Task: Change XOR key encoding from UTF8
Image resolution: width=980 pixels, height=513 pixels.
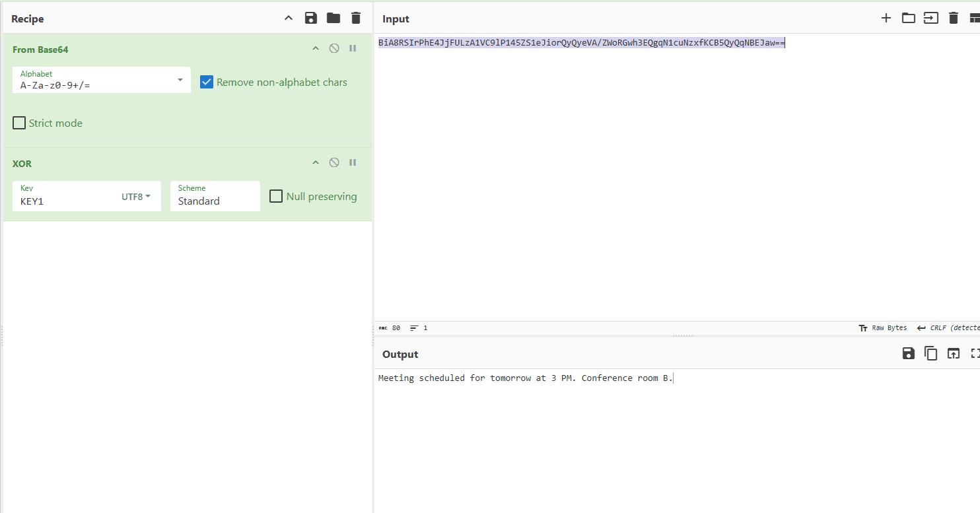Action: click(135, 197)
